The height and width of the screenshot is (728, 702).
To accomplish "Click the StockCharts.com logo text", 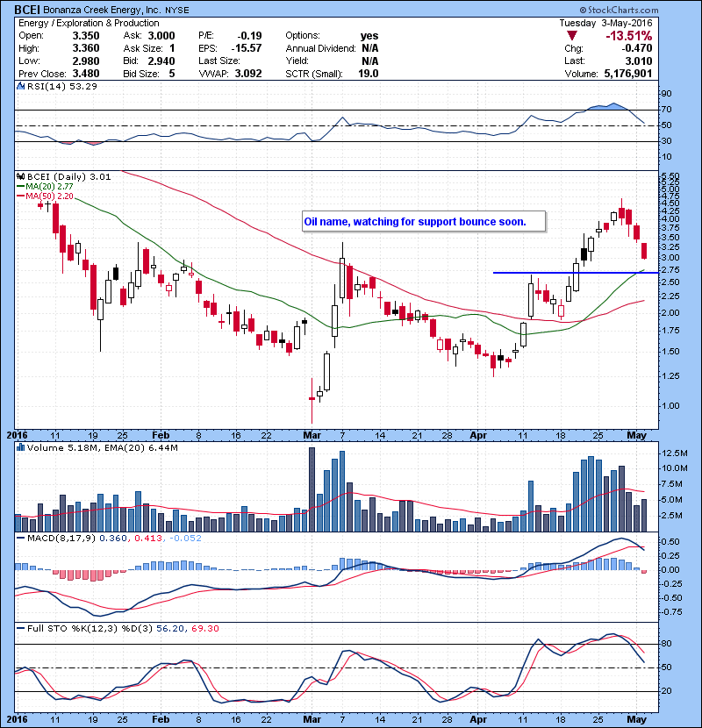I will pyautogui.click(x=619, y=10).
